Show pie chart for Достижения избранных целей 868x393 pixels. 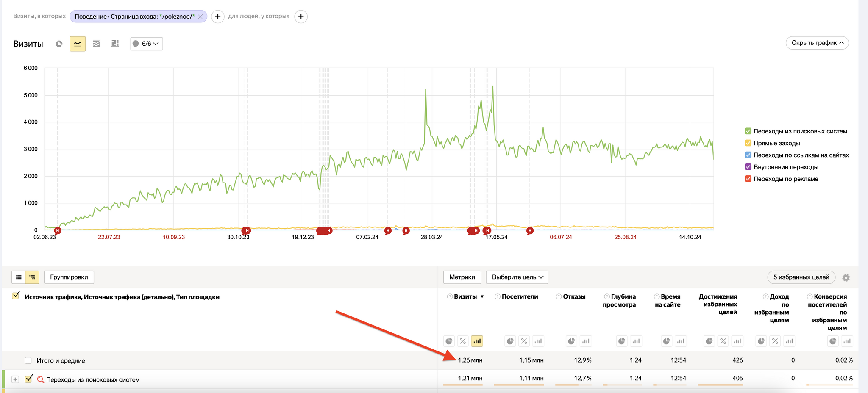coord(709,341)
